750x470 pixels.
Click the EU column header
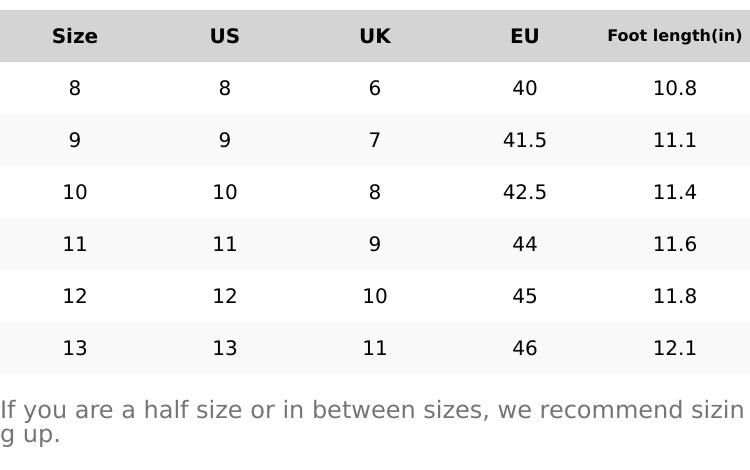point(525,37)
